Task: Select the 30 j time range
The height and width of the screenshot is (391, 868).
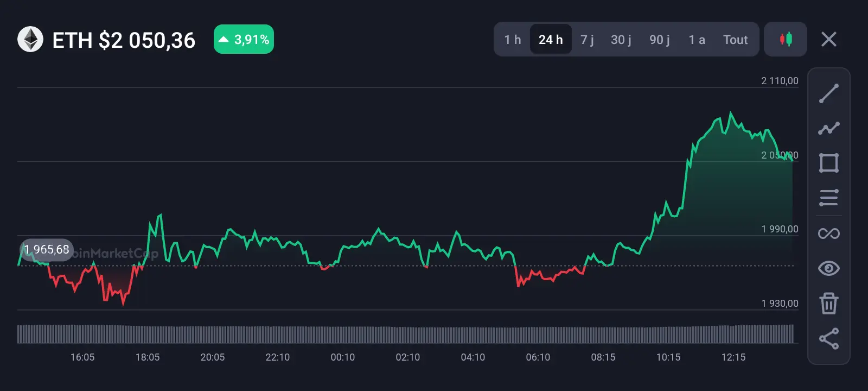Action: (621, 40)
